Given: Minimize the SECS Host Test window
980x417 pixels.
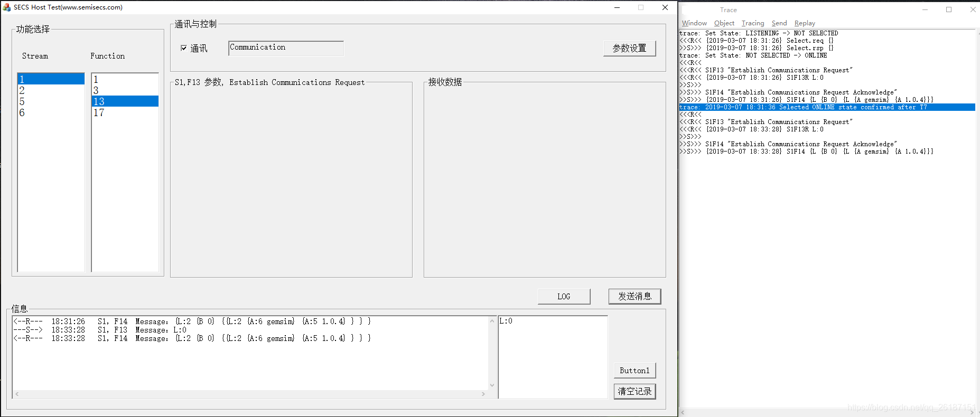Looking at the screenshot, I should point(617,7).
